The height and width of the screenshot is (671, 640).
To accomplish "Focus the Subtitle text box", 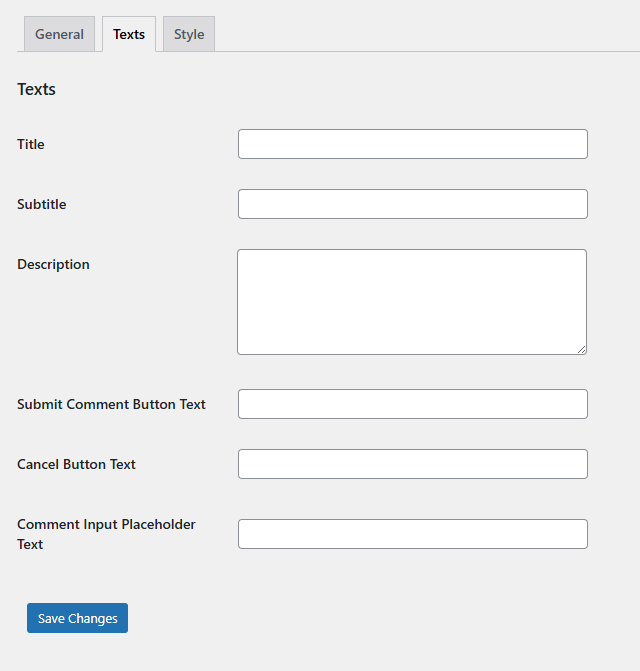I will [x=412, y=204].
